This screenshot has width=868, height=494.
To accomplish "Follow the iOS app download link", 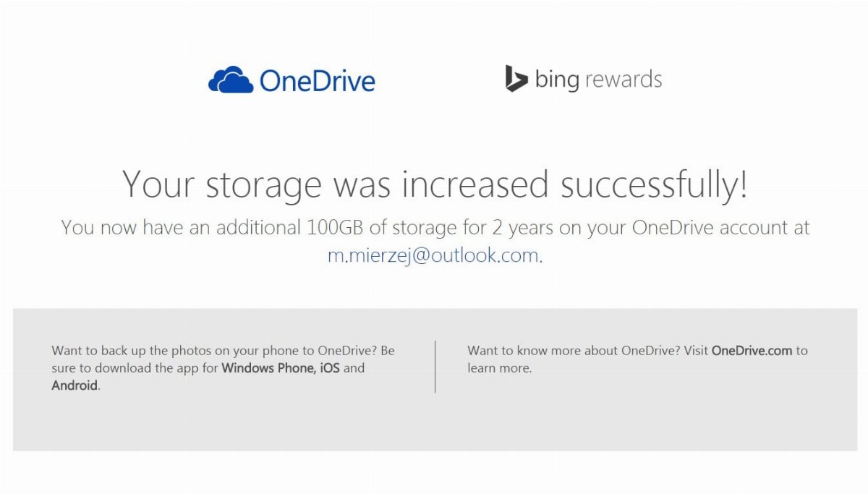I will click(x=329, y=367).
